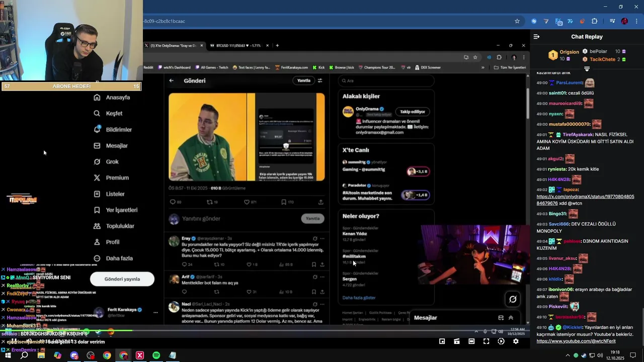This screenshot has width=644, height=362.
Task: Open video player settings gear
Action: (x=516, y=341)
